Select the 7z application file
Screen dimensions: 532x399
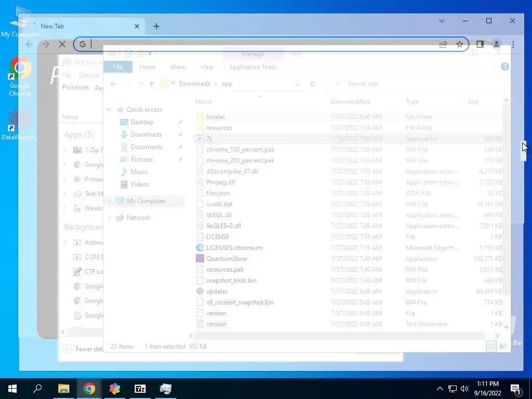pos(209,138)
